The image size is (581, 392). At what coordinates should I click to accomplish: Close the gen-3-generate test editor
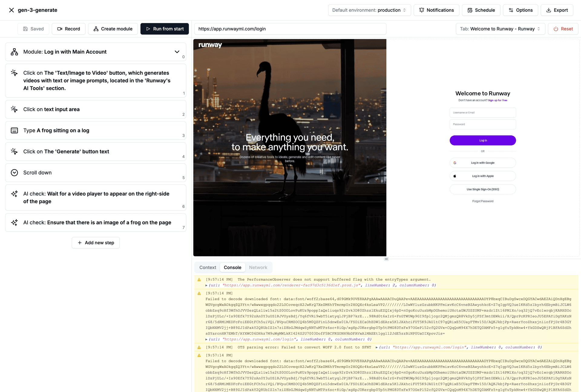(x=11, y=10)
